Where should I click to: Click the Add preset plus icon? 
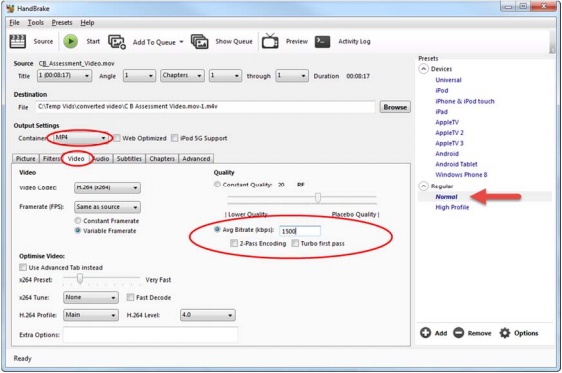[425, 333]
